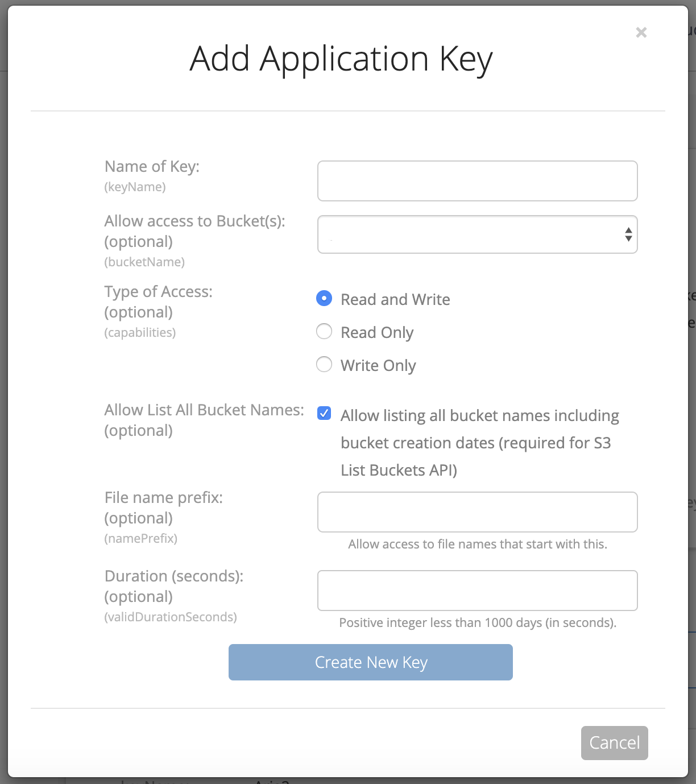Cancel the Add Application Key dialog

tap(615, 743)
